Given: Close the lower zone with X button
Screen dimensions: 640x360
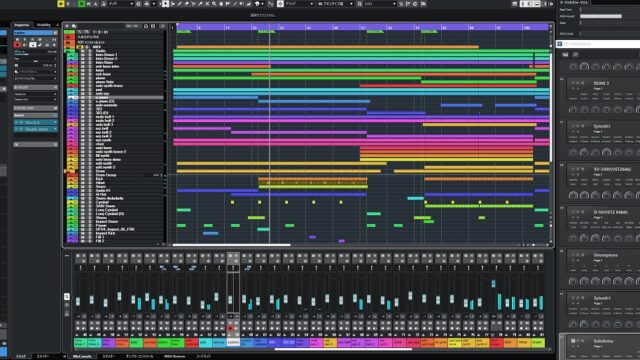Looking at the screenshot, I should [x=64, y=357].
